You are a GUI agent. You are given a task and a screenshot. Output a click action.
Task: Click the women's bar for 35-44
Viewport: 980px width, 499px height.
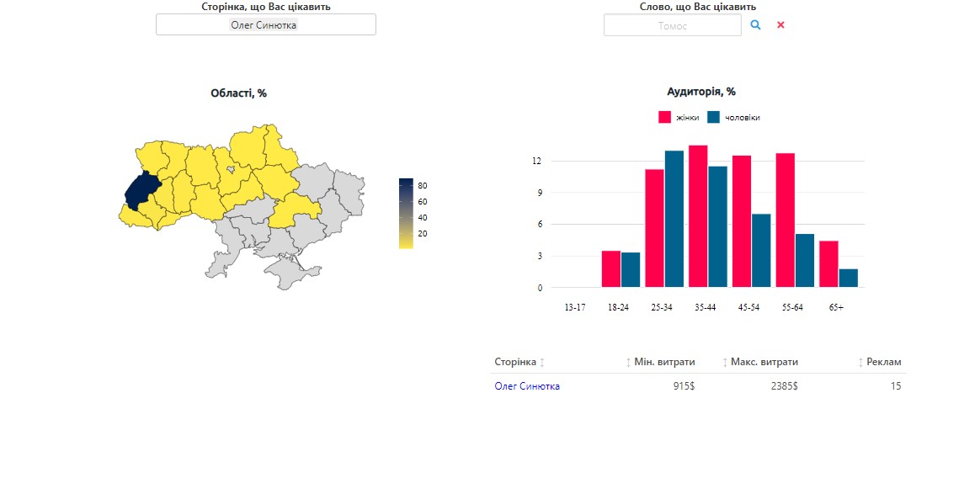(x=698, y=216)
